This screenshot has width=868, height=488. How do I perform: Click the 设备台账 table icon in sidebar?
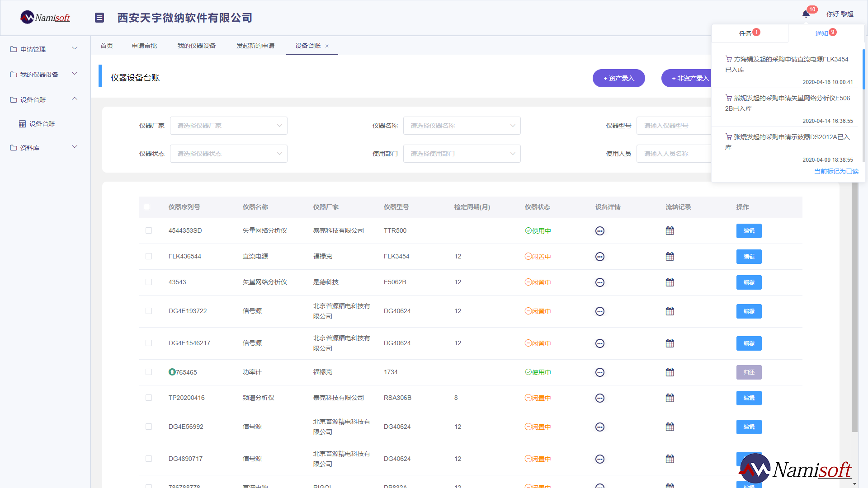coord(22,124)
